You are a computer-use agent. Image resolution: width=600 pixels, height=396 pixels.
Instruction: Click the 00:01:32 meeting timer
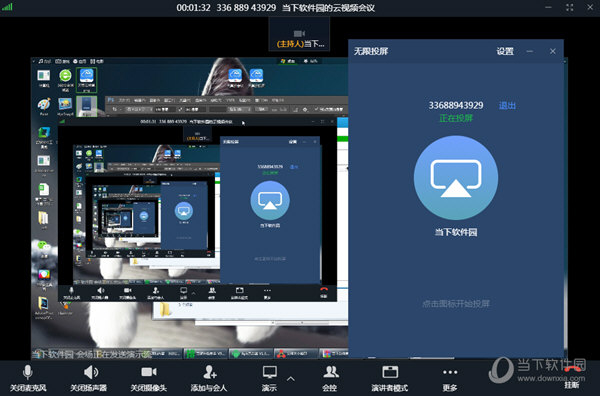click(x=194, y=8)
